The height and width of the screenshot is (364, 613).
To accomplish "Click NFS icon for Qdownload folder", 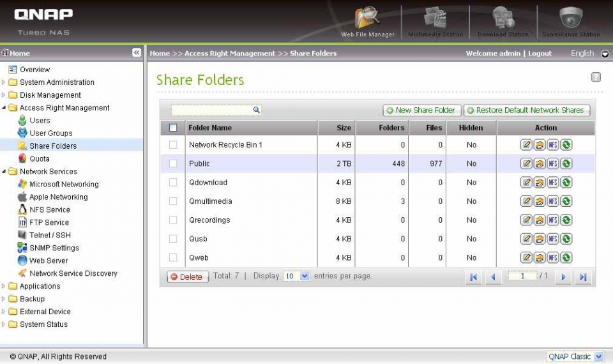I will [553, 183].
